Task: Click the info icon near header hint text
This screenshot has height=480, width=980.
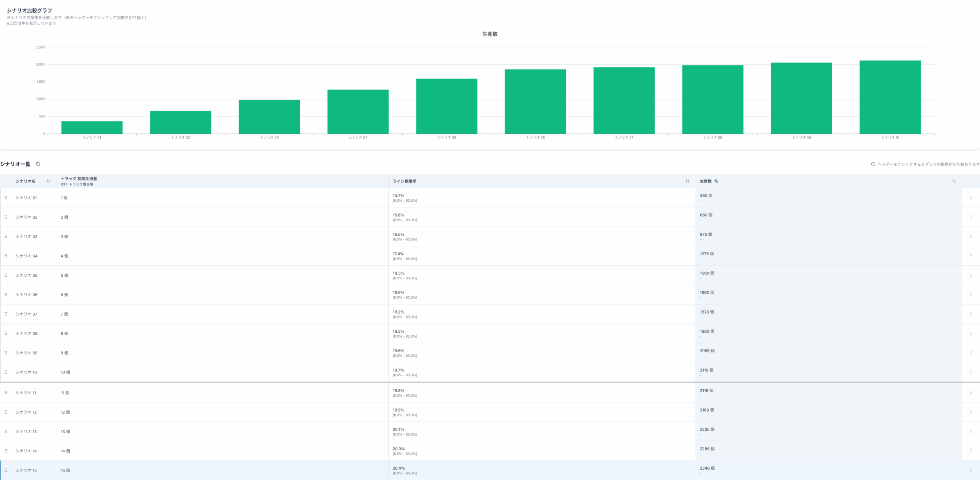Action: pyautogui.click(x=873, y=164)
